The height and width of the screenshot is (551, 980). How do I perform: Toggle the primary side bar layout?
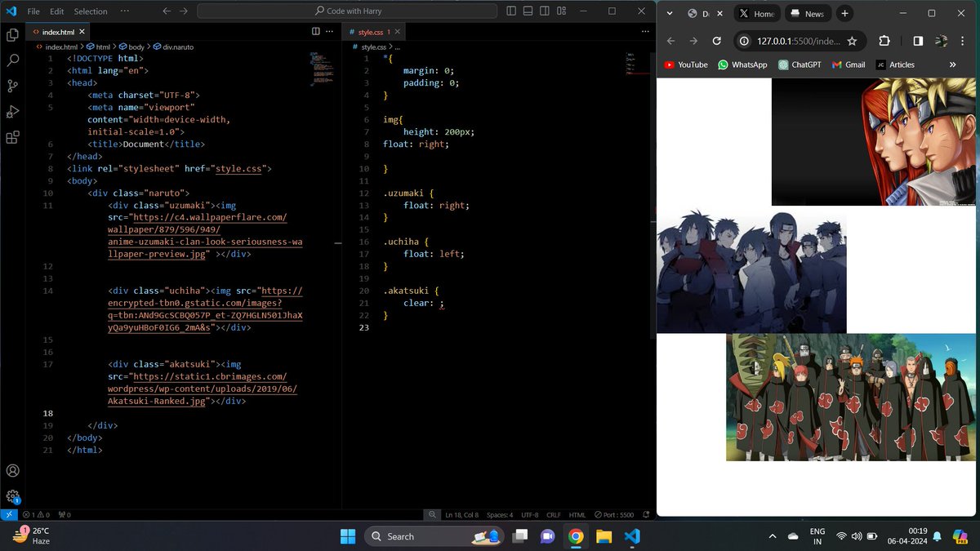click(511, 11)
